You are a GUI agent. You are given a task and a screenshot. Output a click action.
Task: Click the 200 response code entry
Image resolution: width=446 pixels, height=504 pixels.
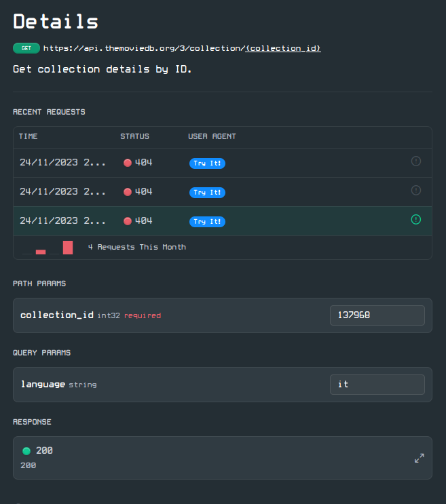44,450
